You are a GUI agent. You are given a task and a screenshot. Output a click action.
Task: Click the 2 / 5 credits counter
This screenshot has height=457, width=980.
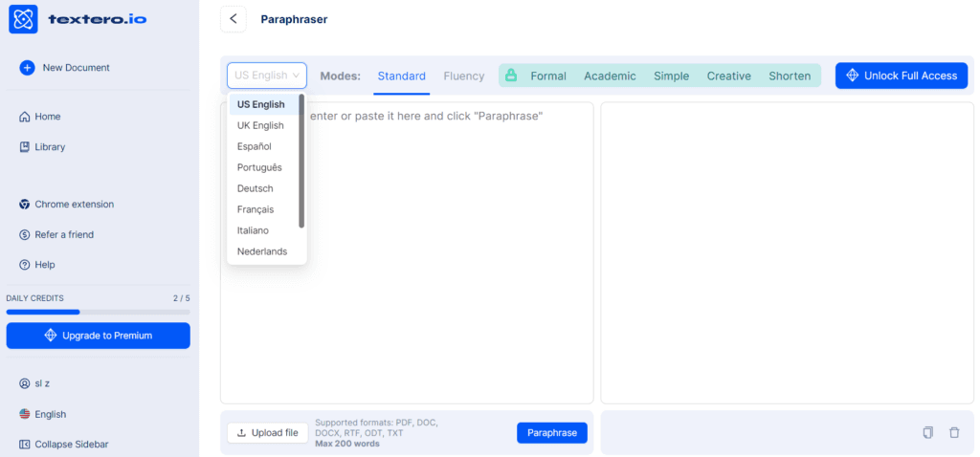coord(181,298)
